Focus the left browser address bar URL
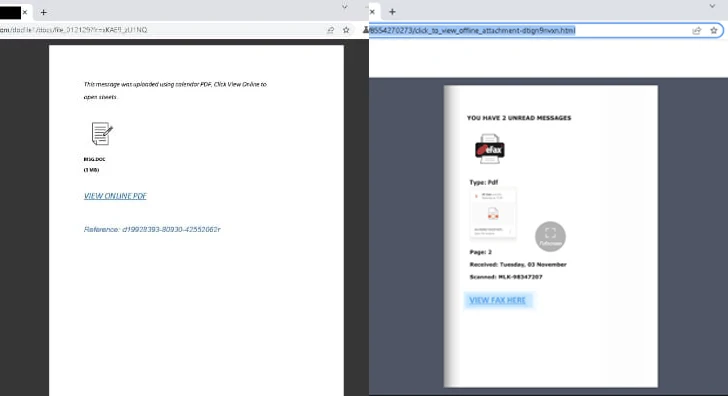This screenshot has height=396, width=728. tap(74, 30)
